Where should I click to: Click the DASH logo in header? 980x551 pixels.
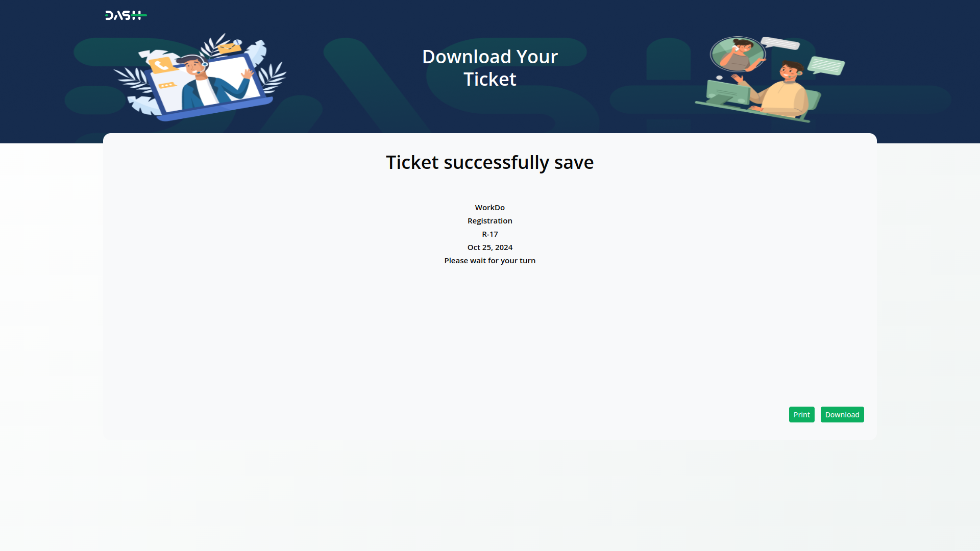[x=126, y=15]
